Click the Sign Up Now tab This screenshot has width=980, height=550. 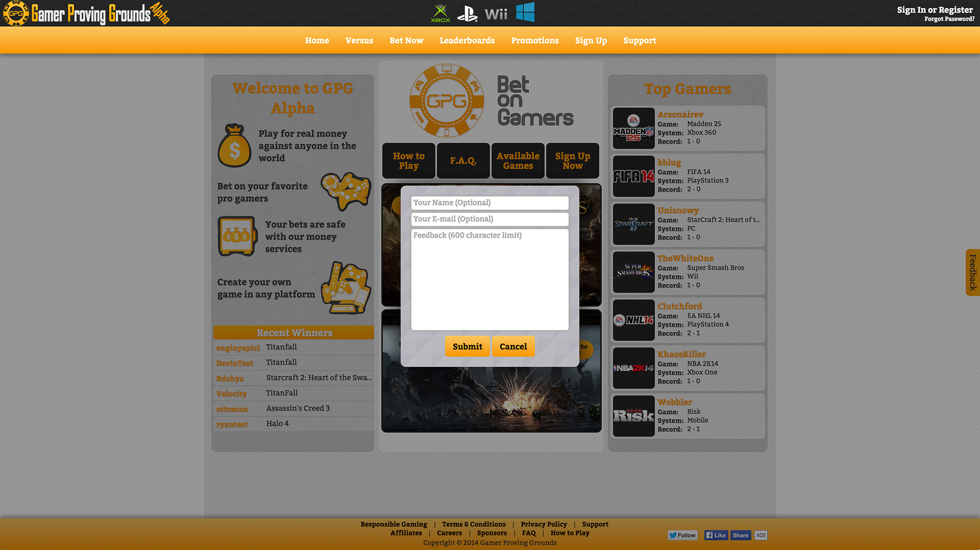[573, 161]
